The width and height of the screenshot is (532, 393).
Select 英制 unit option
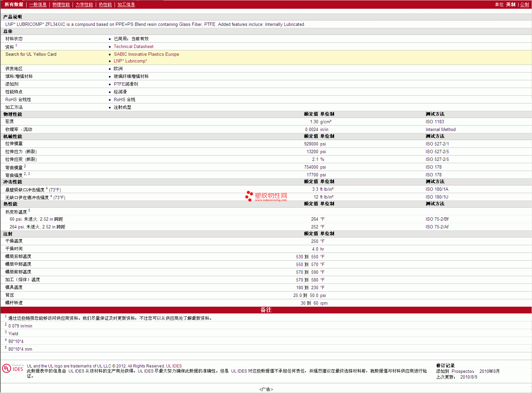[510, 4]
